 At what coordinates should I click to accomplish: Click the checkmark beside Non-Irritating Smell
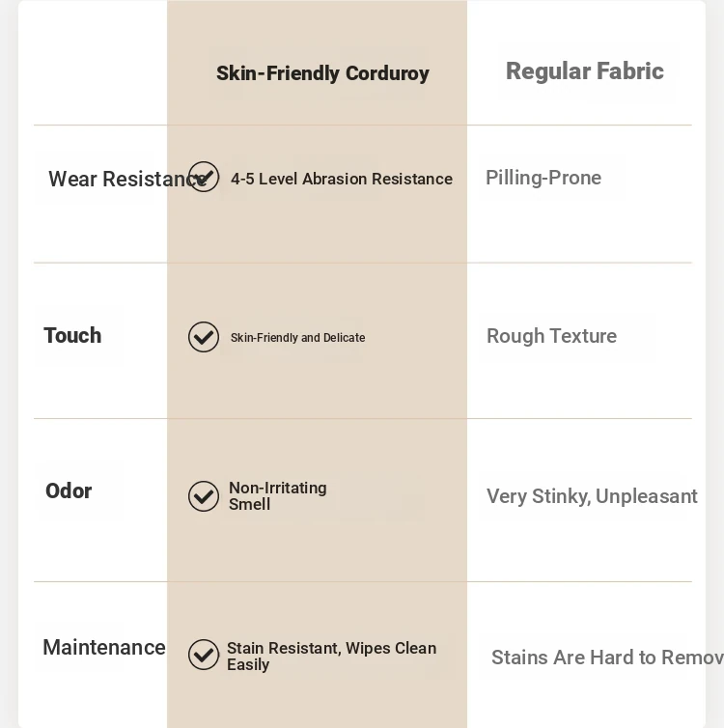[x=204, y=496]
